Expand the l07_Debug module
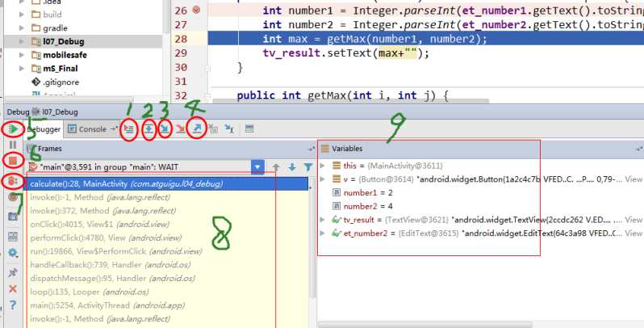Image resolution: width=644 pixels, height=328 pixels. pos(22,41)
